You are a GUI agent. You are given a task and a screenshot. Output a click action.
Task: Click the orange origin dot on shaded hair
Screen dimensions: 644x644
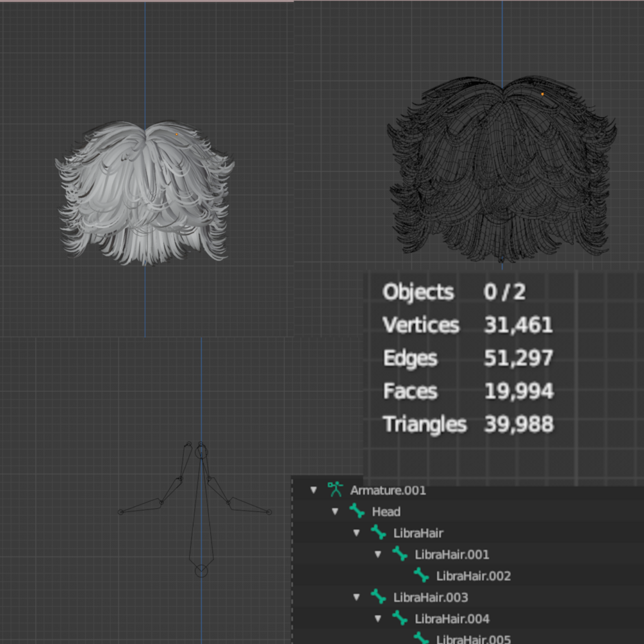point(177,135)
